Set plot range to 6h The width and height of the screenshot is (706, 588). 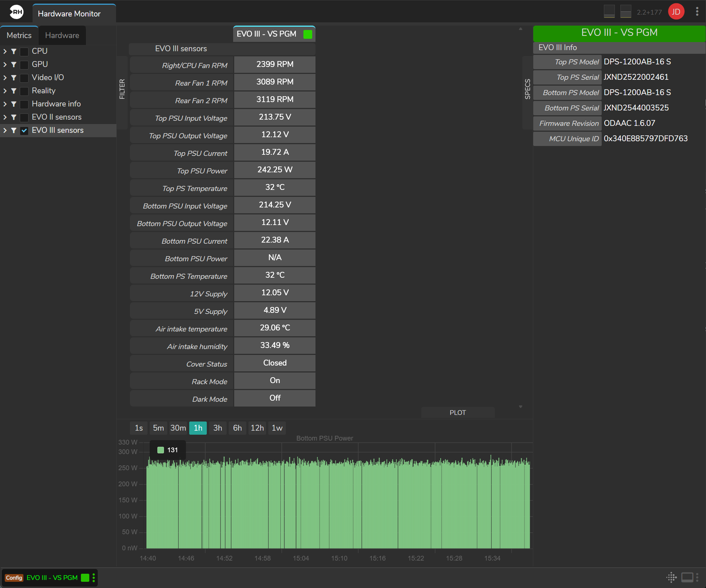click(x=238, y=428)
